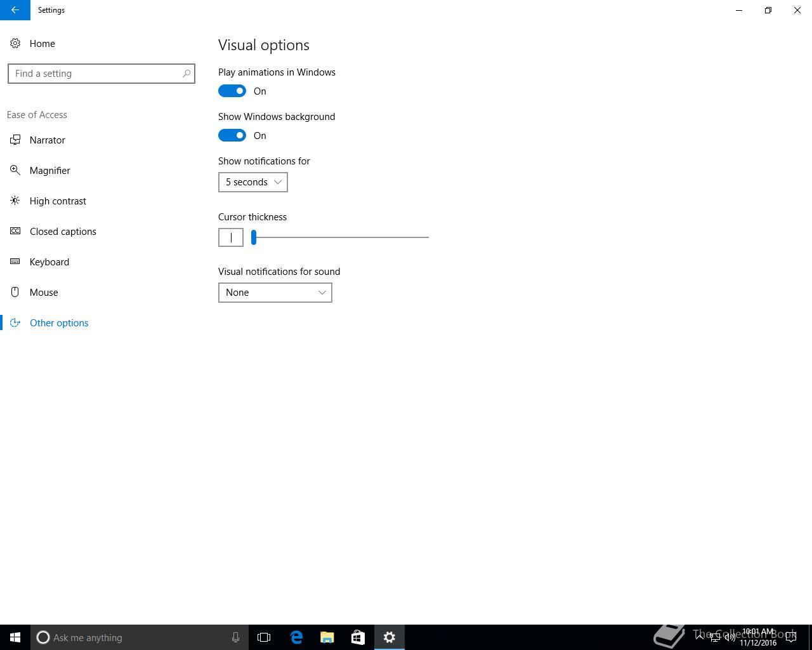Toggle Show Windows background switch
This screenshot has width=812, height=650.
pyautogui.click(x=232, y=135)
